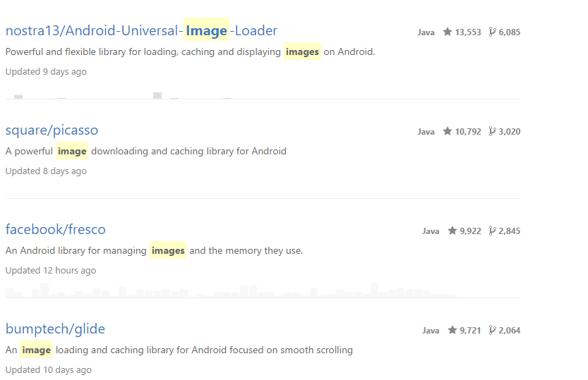View the 13,553 stargazers count

tap(468, 32)
